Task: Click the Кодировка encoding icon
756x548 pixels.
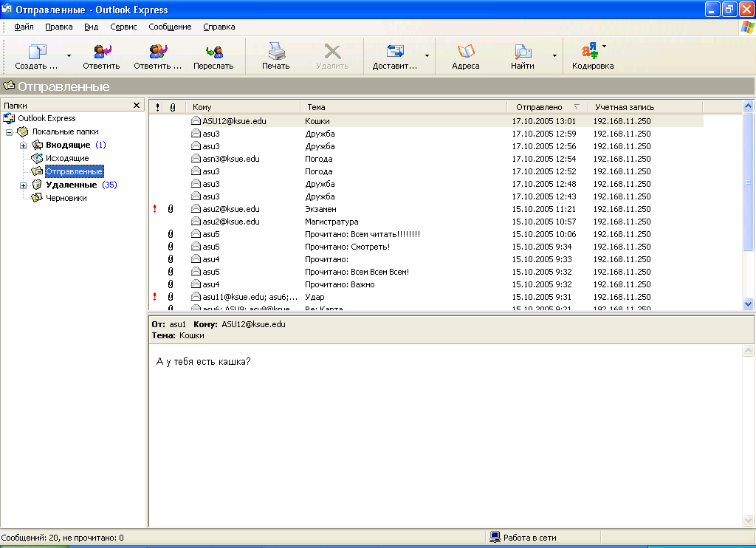Action: point(590,51)
